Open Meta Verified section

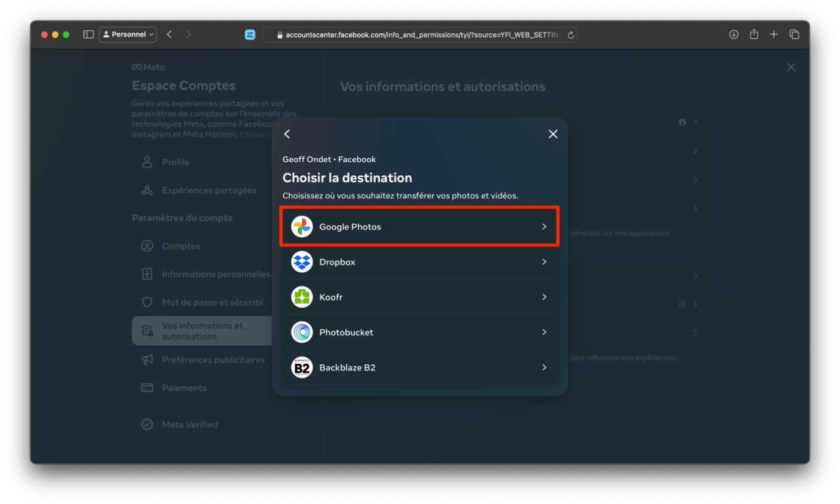202,425
